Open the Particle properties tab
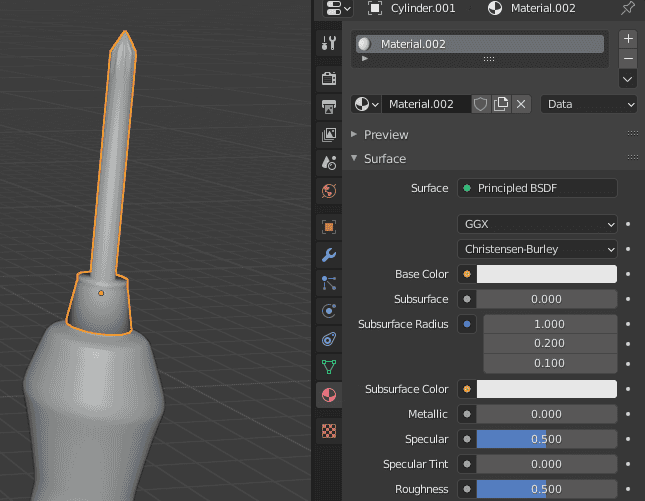Screen dimensions: 645x501 (329, 283)
